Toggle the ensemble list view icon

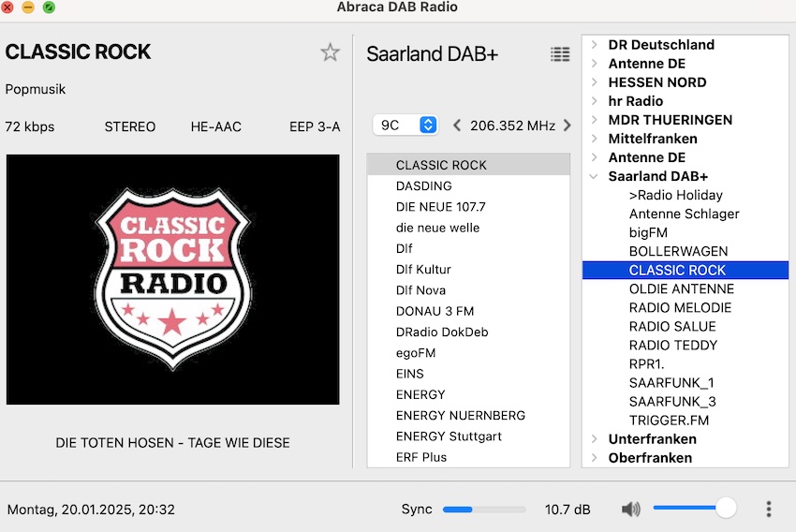[x=560, y=53]
